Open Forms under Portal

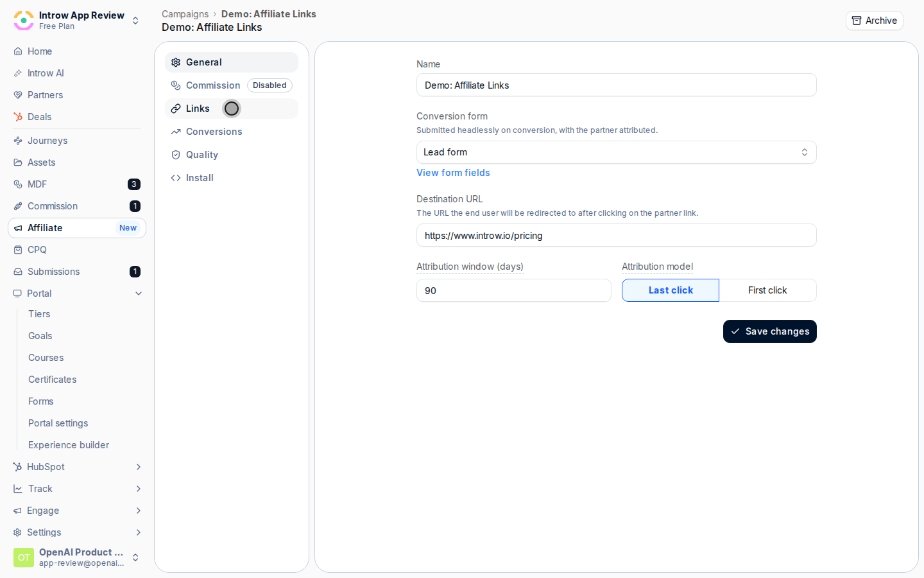pyautogui.click(x=41, y=401)
